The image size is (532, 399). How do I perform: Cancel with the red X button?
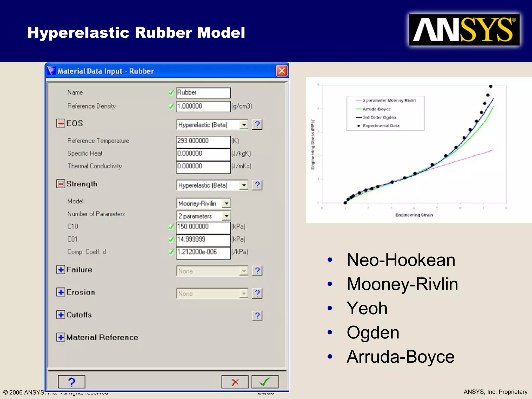[235, 382]
